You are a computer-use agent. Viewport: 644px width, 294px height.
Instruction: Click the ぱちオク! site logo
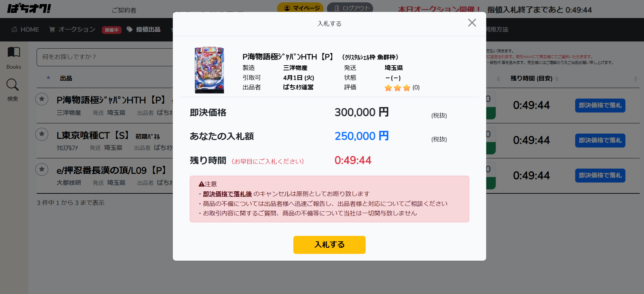pyautogui.click(x=29, y=8)
